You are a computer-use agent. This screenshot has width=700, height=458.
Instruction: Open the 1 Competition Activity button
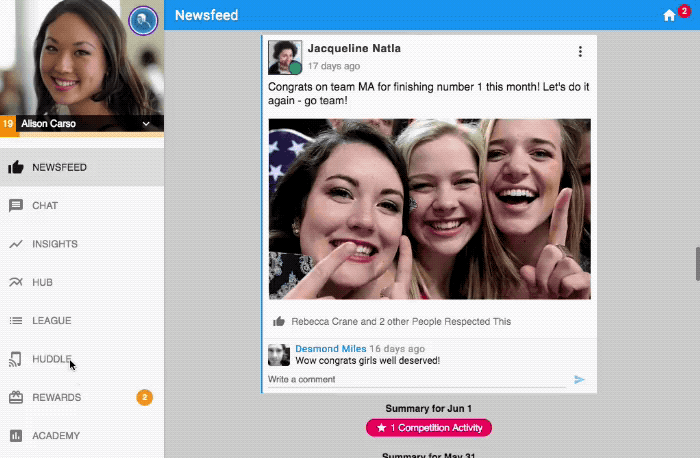tap(429, 428)
